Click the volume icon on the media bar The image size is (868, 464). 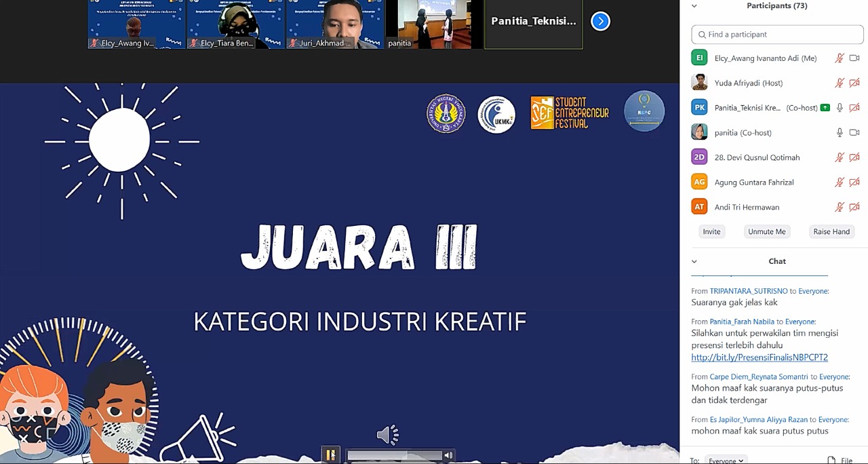(448, 455)
